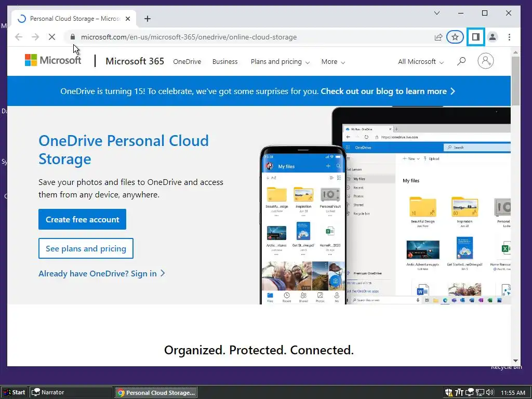The image size is (532, 399).
Task: Open the OneDrive turning 15 blog link
Action: click(388, 91)
